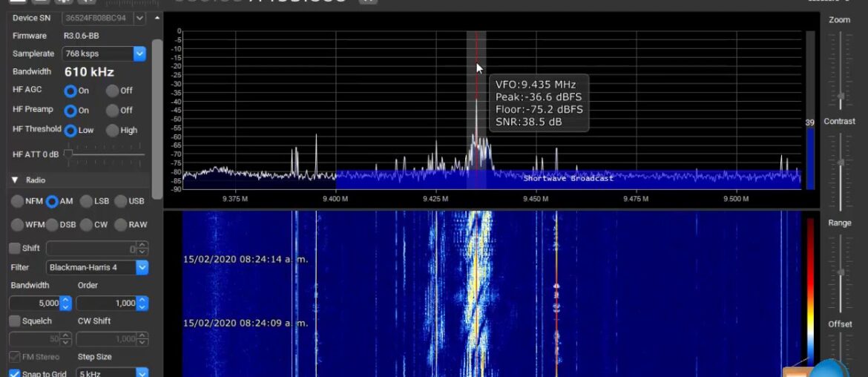Click the CW Shift value field

tap(106, 339)
